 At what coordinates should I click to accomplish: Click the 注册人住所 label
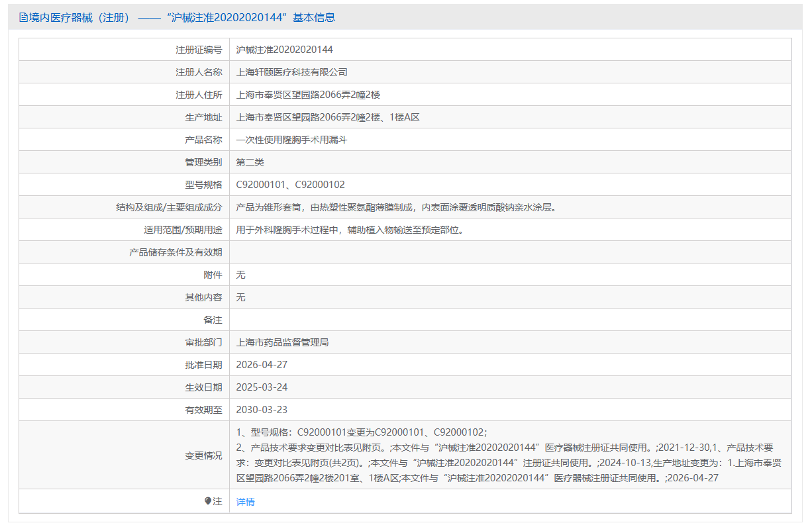click(199, 95)
